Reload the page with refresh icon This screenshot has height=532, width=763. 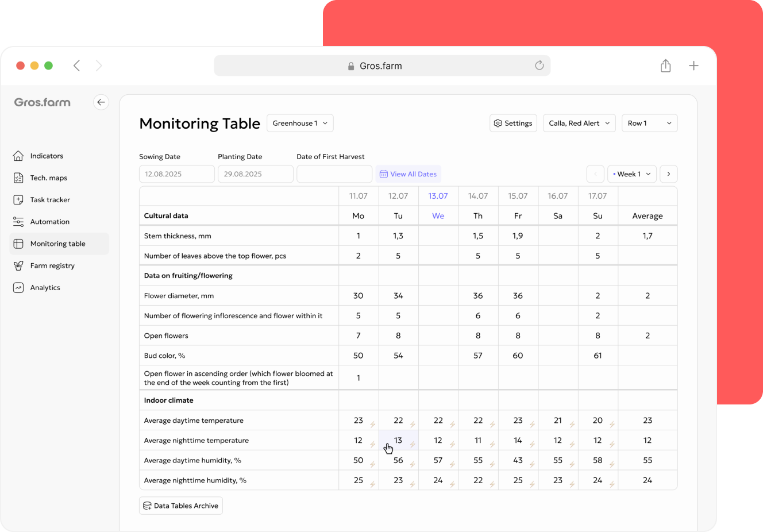point(539,65)
